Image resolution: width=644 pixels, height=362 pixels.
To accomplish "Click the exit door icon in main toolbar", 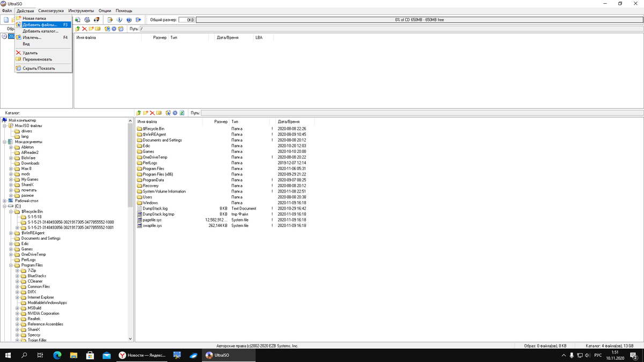I will click(138, 20).
